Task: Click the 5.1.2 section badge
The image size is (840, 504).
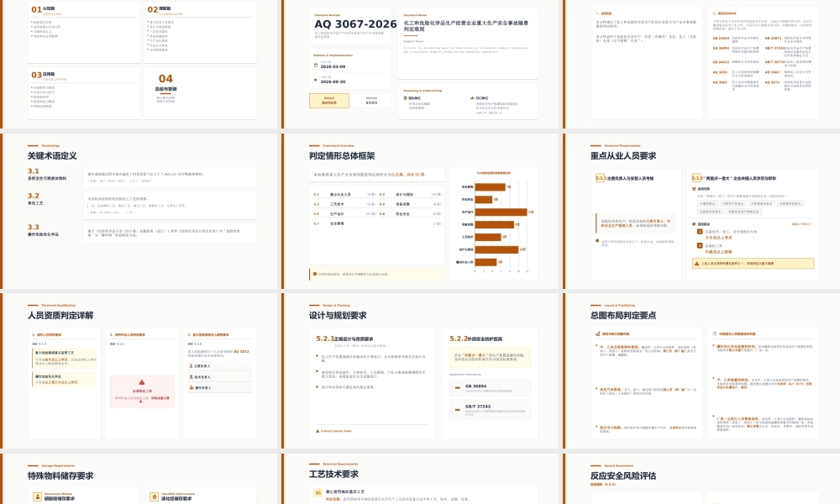Action: pos(696,178)
